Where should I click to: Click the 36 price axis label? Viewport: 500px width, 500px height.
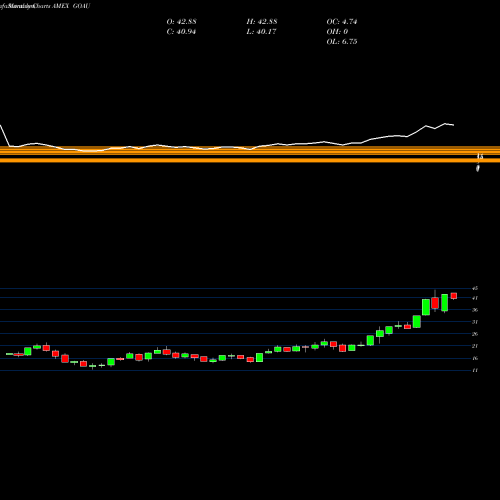[475, 310]
